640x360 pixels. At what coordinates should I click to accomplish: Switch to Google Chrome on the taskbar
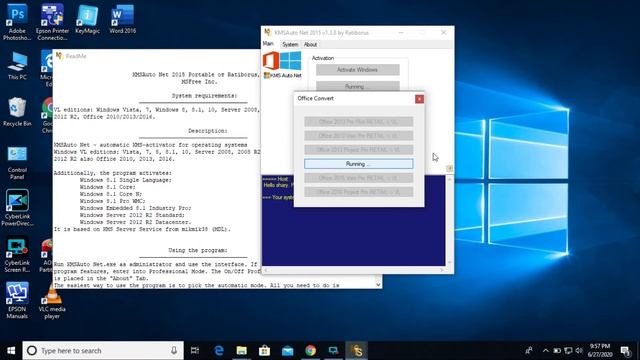pyautogui.click(x=311, y=350)
